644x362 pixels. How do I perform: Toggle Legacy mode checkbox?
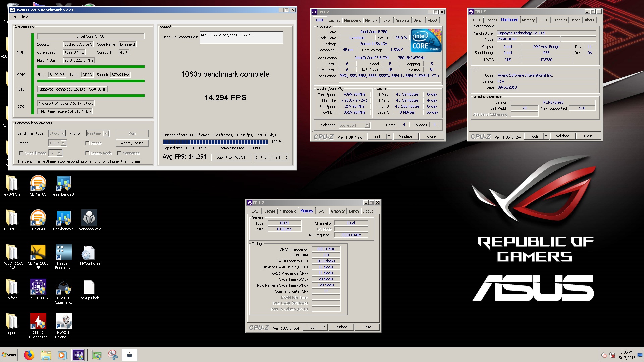(87, 153)
